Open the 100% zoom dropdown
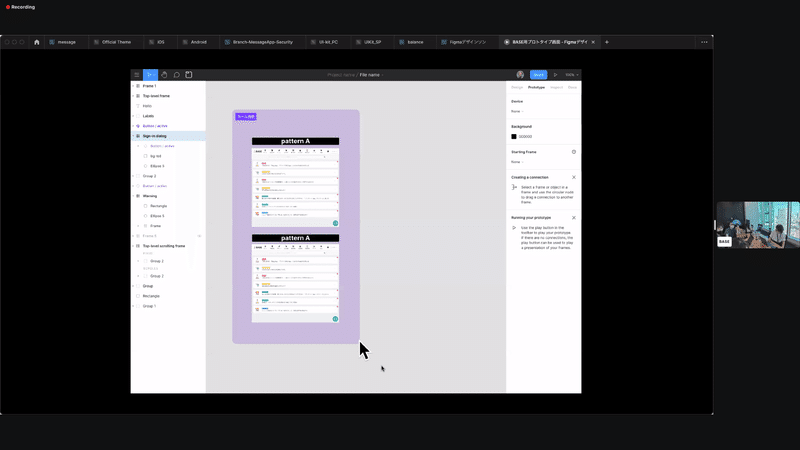Screen dimensions: 800x450 click(571, 75)
